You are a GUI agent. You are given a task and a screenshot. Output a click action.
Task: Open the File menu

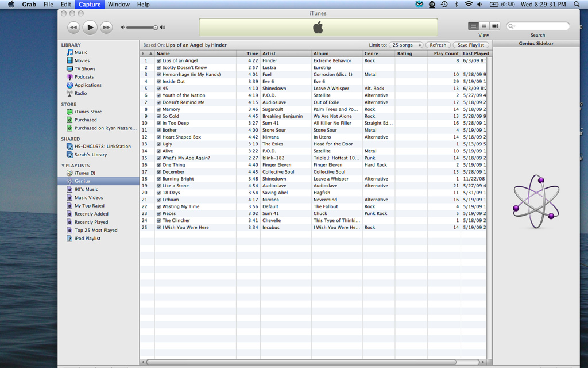[48, 5]
